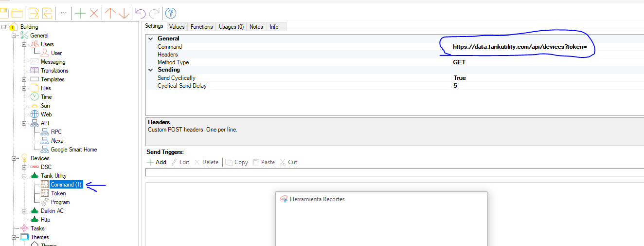Open the Functions tab
Screen dimensions: 644x246
pos(201,27)
